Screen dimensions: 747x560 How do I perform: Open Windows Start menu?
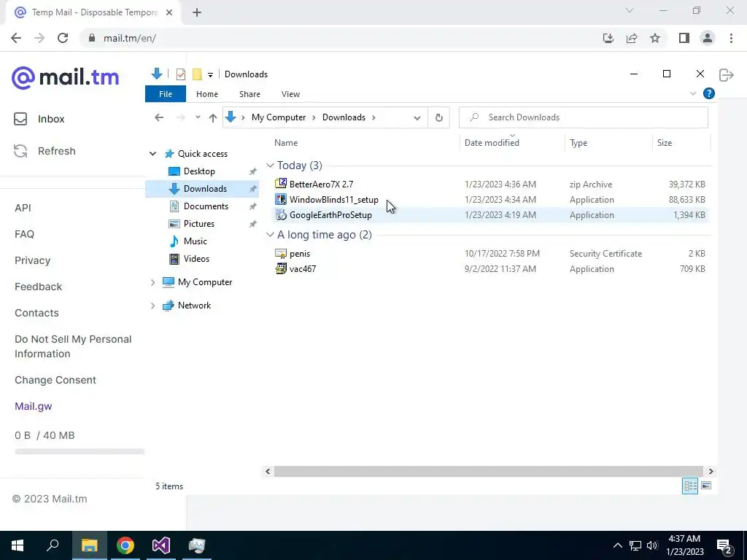[x=18, y=545]
